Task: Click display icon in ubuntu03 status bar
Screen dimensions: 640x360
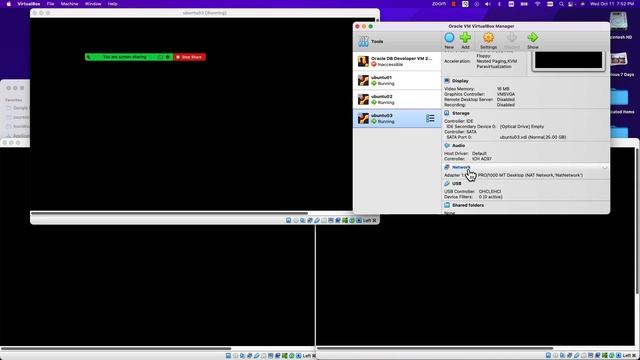Action: (331, 220)
